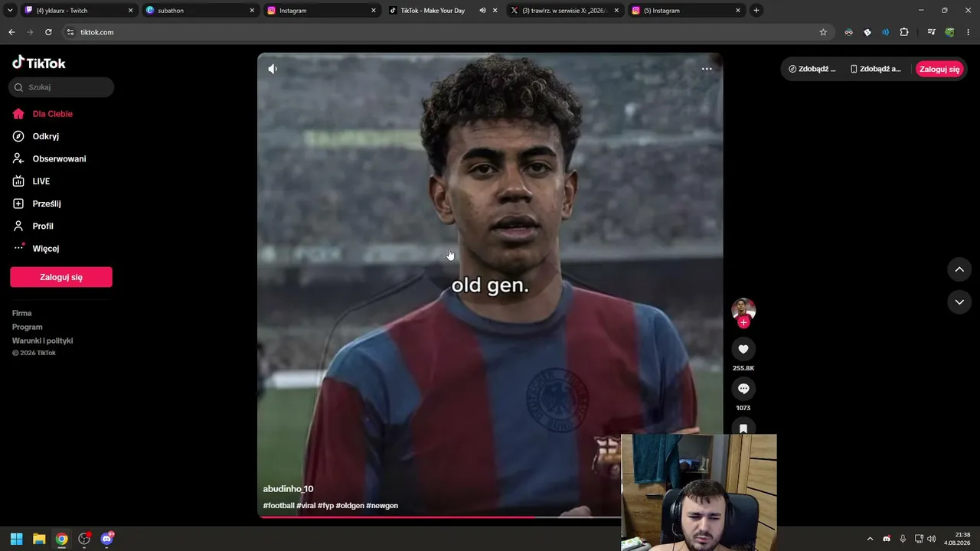Switch to the trawlrz X tab
Image resolution: width=980 pixels, height=551 pixels.
pyautogui.click(x=565, y=11)
